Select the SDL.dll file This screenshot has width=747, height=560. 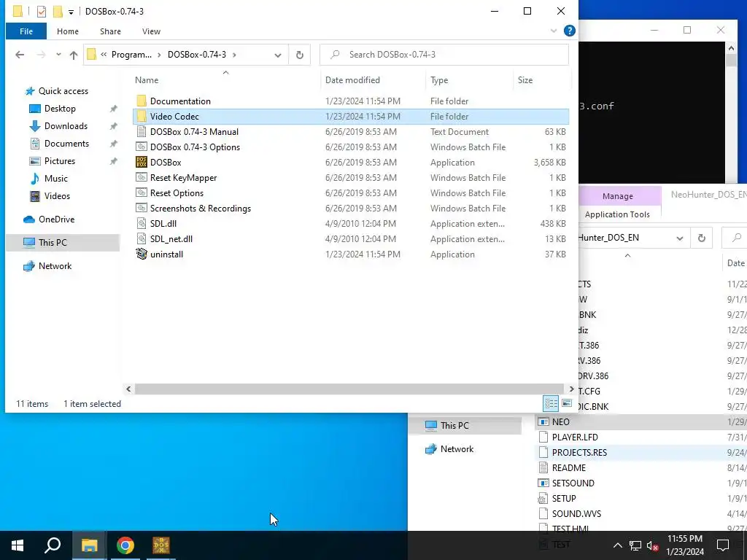point(163,223)
